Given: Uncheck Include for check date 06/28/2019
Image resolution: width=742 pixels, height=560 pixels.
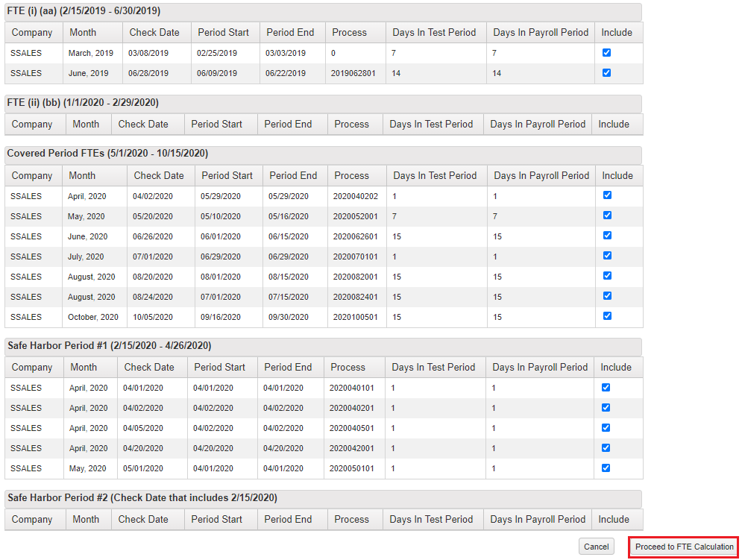Looking at the screenshot, I should click(x=607, y=73).
